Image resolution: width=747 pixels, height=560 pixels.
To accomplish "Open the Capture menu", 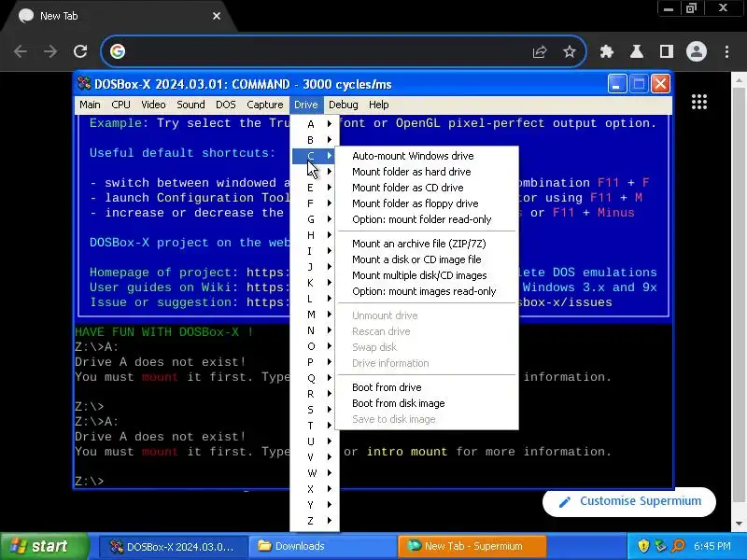I will pos(265,105).
